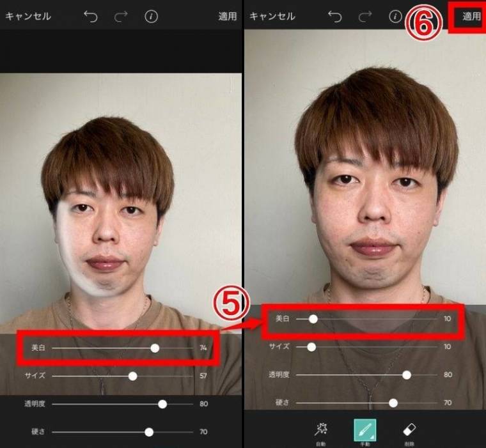The height and width of the screenshot is (448, 486).
Task: Click 透明度 slider handle in screen with サイズ 10
Action: [407, 375]
